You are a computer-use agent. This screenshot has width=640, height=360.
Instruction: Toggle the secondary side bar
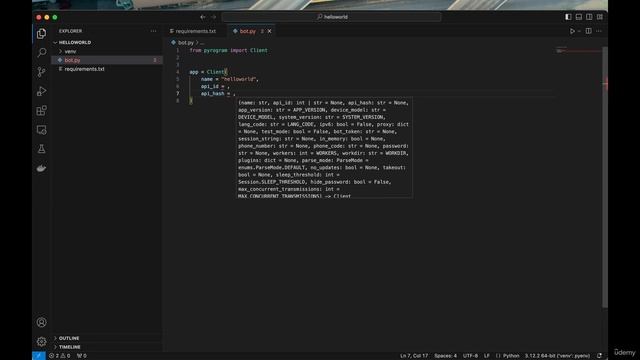coord(589,17)
